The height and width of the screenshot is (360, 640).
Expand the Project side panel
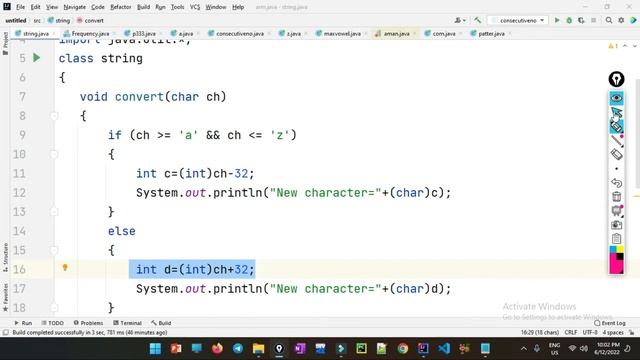5,43
